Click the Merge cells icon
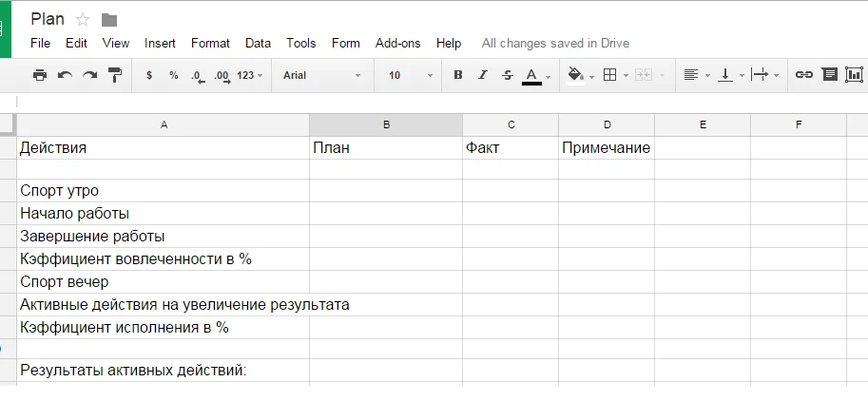This screenshot has height=401, width=868. tap(644, 75)
